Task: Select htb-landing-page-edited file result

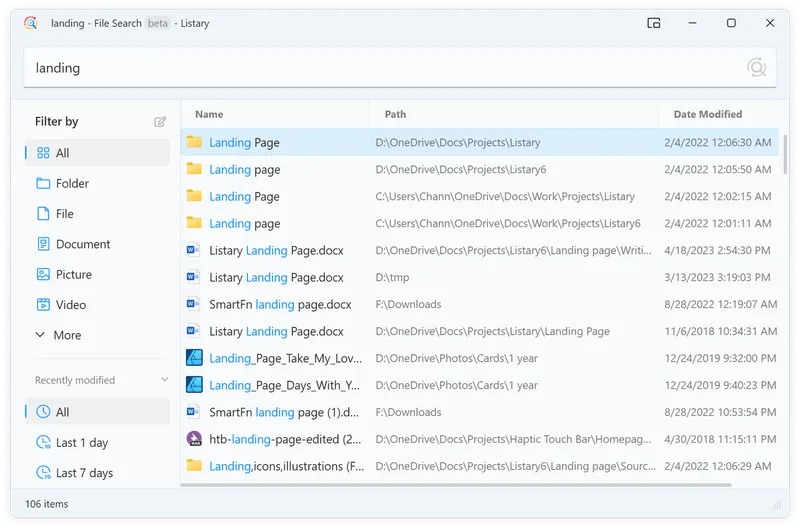Action: click(285, 438)
